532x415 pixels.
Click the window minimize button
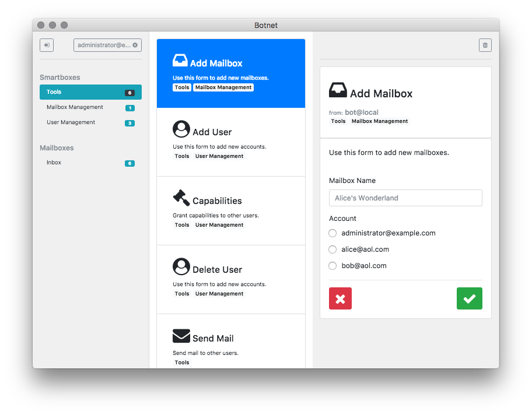click(x=52, y=25)
